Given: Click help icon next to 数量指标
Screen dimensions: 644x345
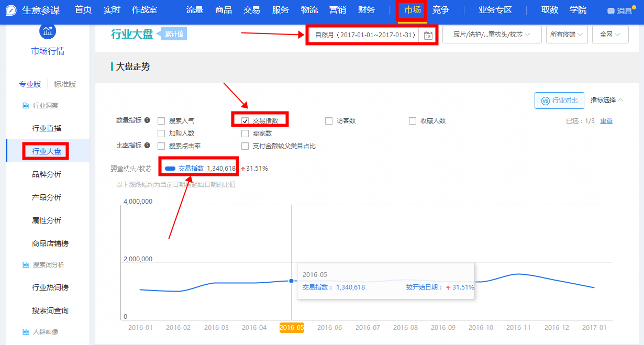Looking at the screenshot, I should (x=147, y=120).
